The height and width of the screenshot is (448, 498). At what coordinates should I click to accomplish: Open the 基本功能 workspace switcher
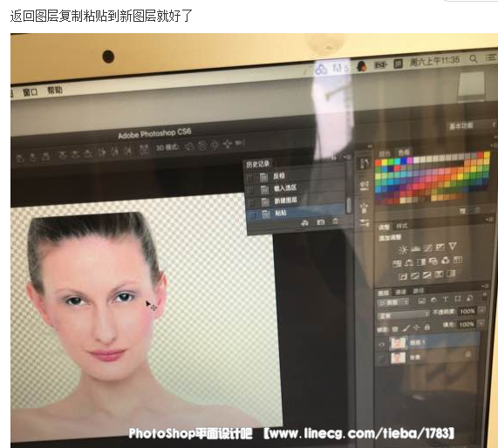[472, 126]
